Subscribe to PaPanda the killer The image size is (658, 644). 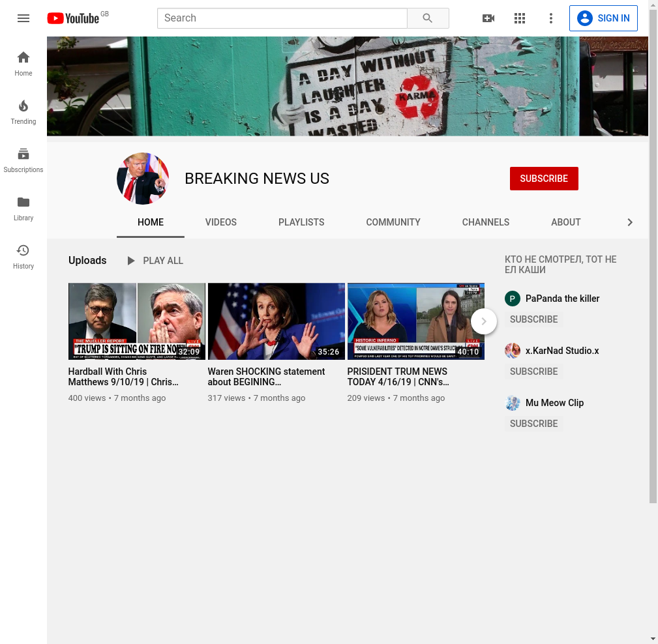(x=533, y=319)
